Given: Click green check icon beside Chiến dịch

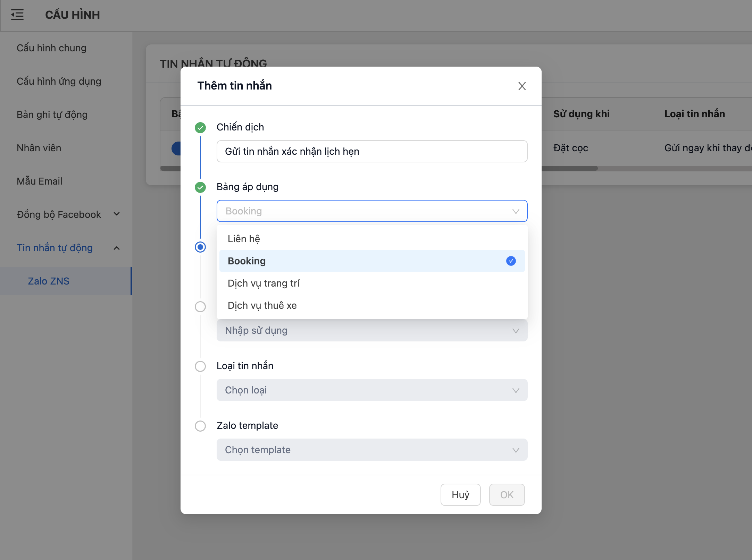Looking at the screenshot, I should [200, 128].
